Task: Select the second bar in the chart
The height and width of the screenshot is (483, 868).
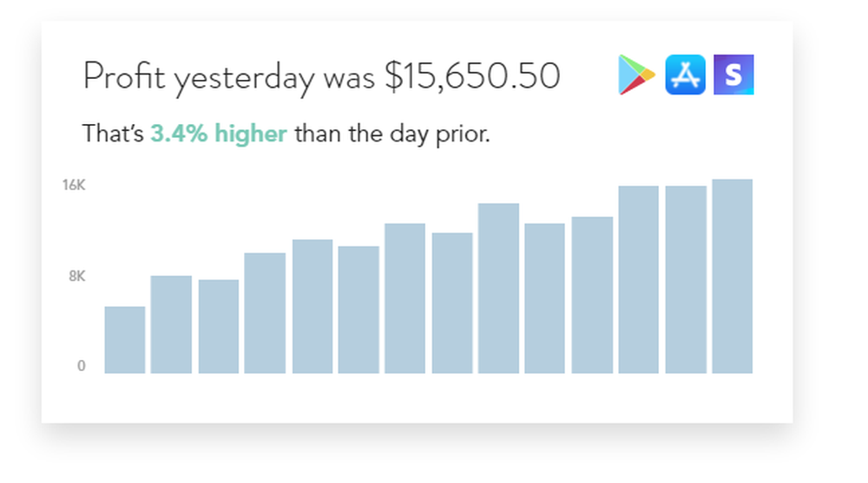Action: [171, 324]
